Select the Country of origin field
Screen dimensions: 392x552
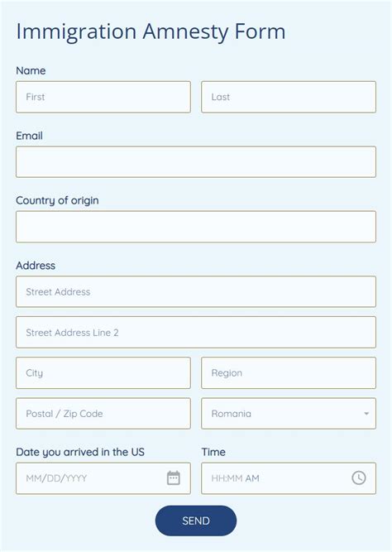point(196,227)
